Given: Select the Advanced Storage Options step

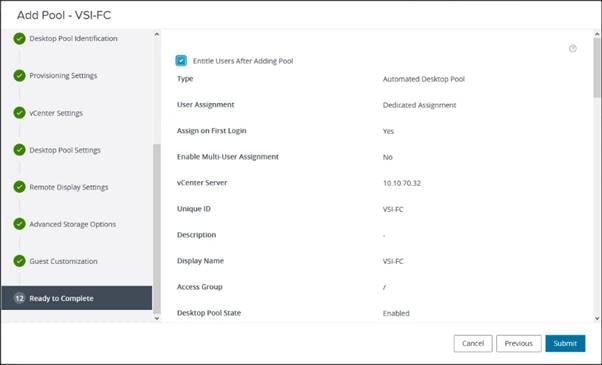Looking at the screenshot, I should pyautogui.click(x=73, y=224).
